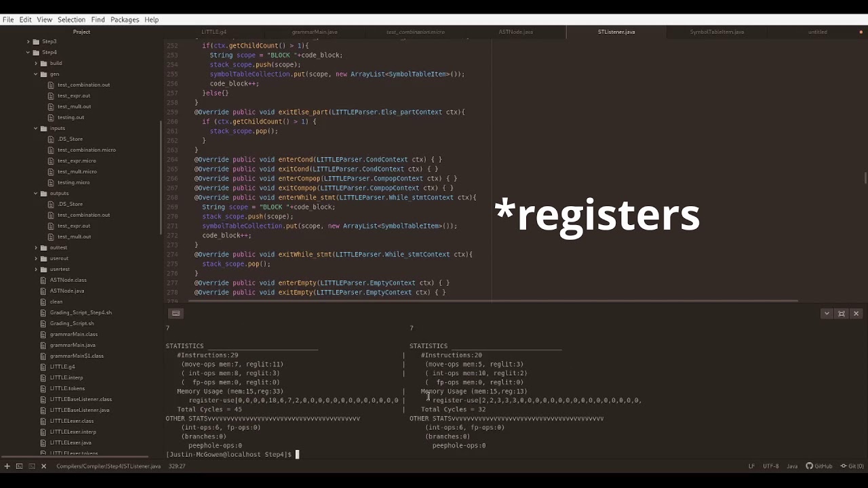
Task: Open the Packages menu
Action: point(125,20)
